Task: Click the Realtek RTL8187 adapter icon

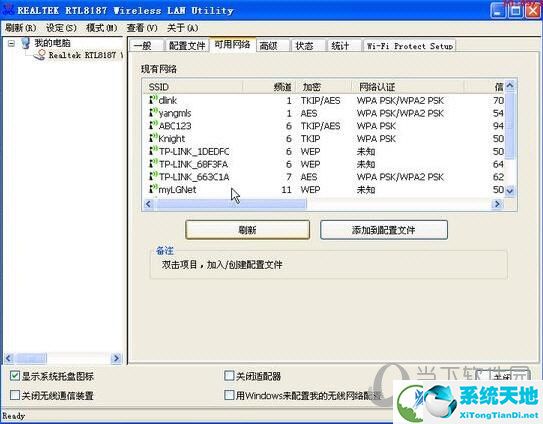Action: pos(39,55)
